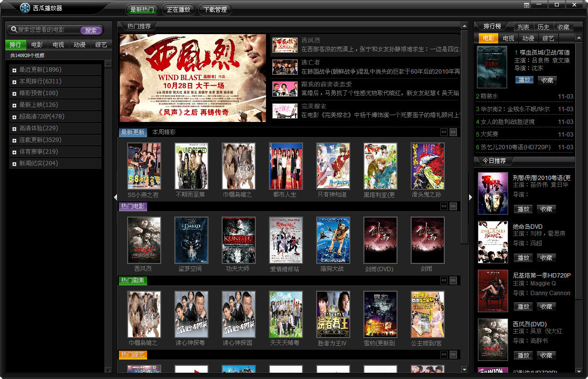Click next-page arrow in 最新更新 section
The height and width of the screenshot is (379, 588).
pos(453,132)
